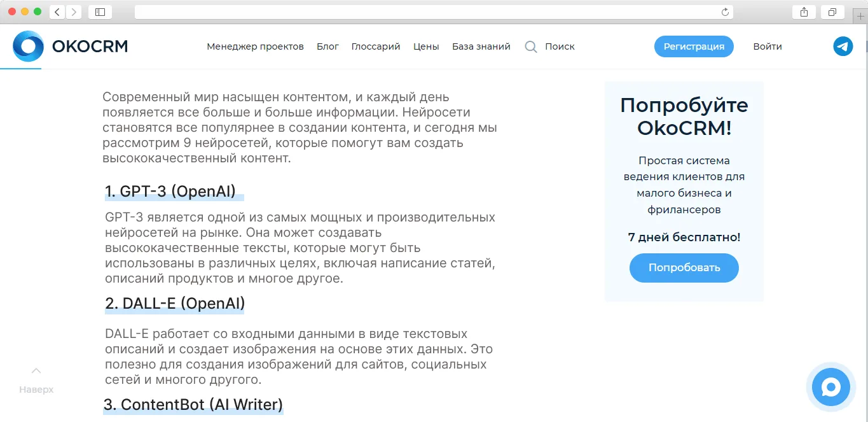Viewport: 868px width, 422px height.
Task: Click the Поиск search label
Action: tap(560, 46)
